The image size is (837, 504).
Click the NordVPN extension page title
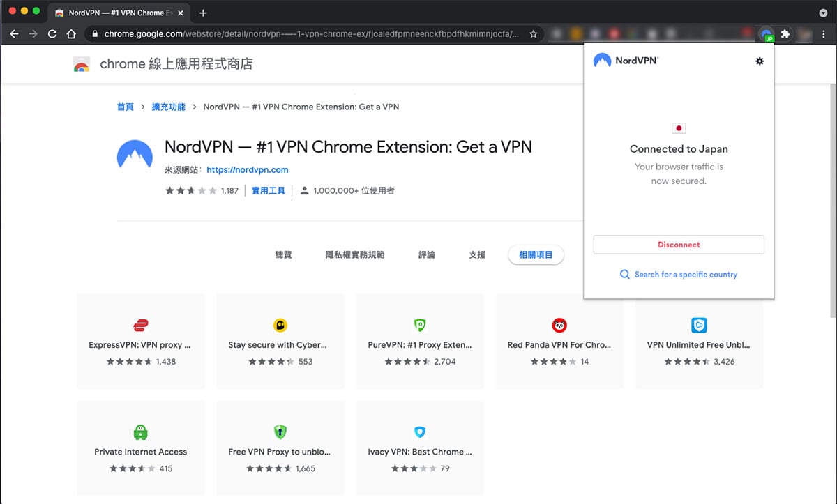[348, 147]
